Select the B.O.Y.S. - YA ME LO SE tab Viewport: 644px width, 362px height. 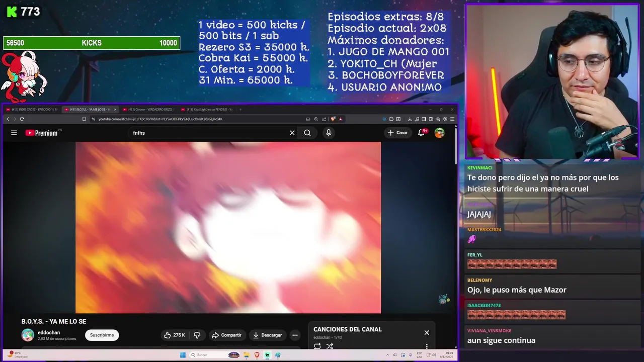tap(87, 109)
